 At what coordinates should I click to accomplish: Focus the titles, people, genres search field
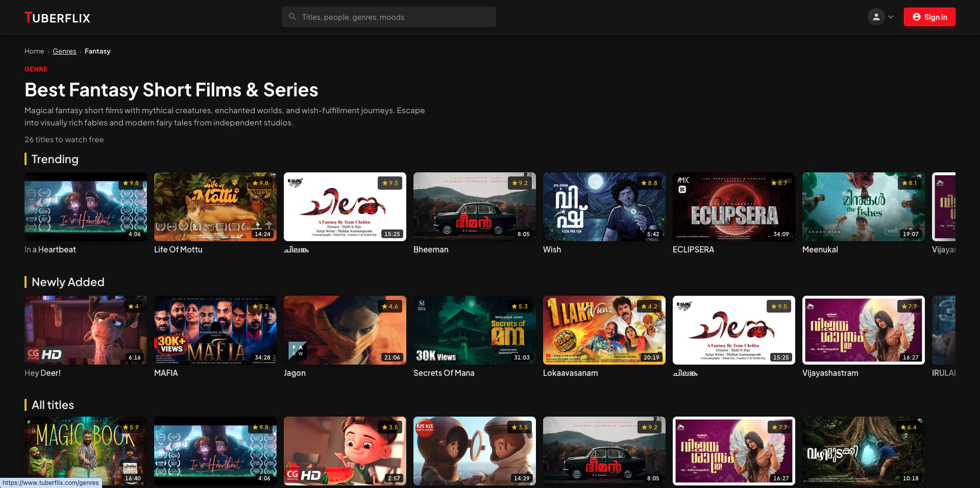click(x=389, y=17)
